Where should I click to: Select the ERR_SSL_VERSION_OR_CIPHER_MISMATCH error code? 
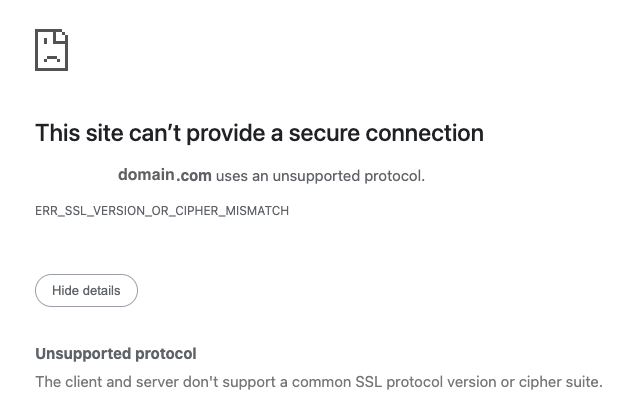[x=162, y=211]
